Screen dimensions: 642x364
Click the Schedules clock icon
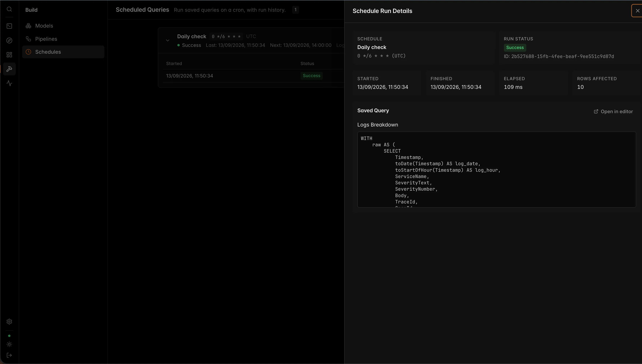[x=28, y=52]
